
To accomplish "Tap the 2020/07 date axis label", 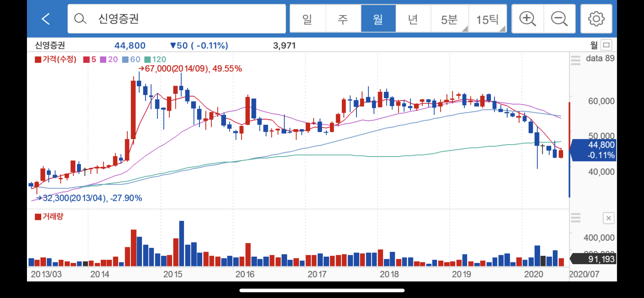I will coord(584,274).
